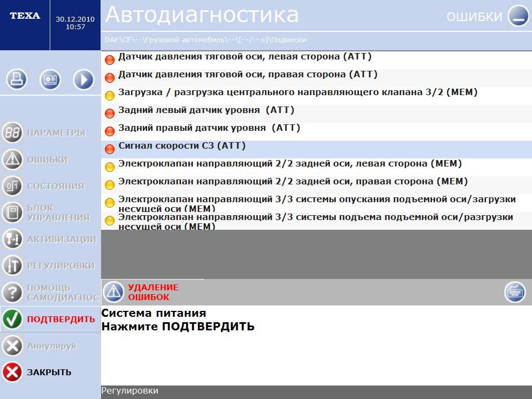Click the АКТИВИЗАЦИИ sidebar icon
532x399 pixels.
click(12, 239)
